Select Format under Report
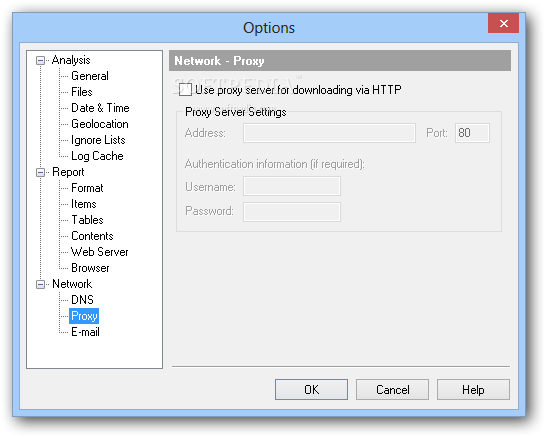The width and height of the screenshot is (546, 437). 87,188
